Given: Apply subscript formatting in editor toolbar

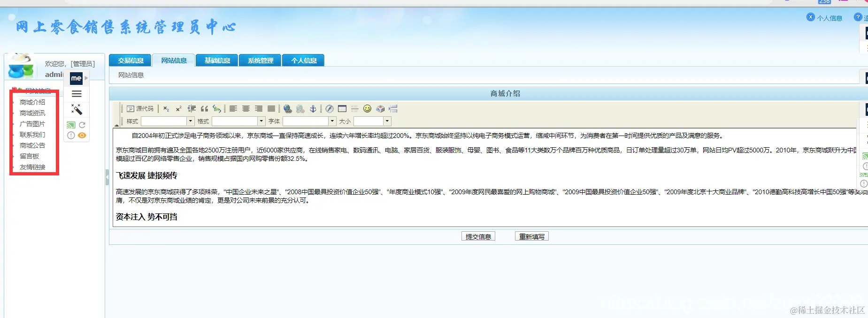Looking at the screenshot, I should [x=166, y=109].
